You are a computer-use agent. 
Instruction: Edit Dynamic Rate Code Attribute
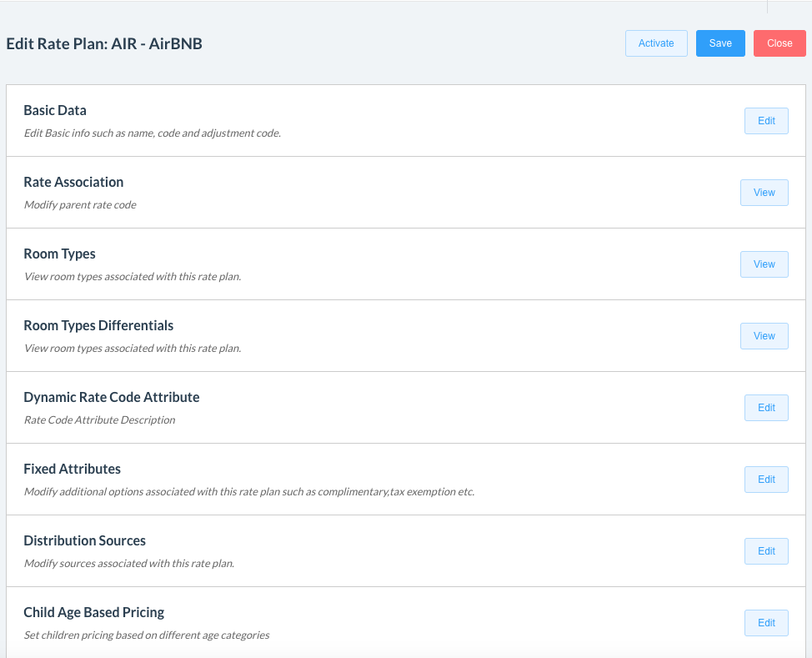(x=766, y=408)
